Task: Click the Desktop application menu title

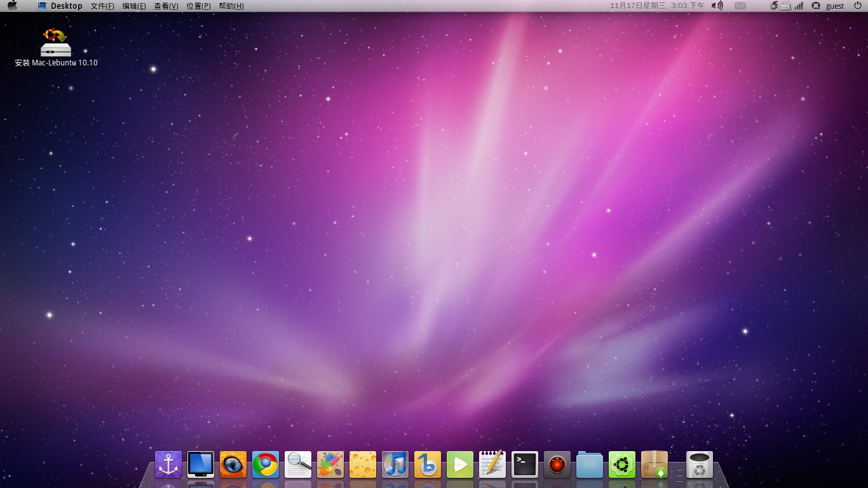Action: (x=66, y=6)
